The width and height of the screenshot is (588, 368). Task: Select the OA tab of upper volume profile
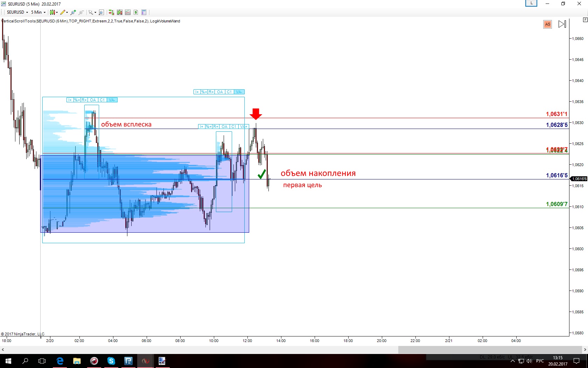pos(220,92)
